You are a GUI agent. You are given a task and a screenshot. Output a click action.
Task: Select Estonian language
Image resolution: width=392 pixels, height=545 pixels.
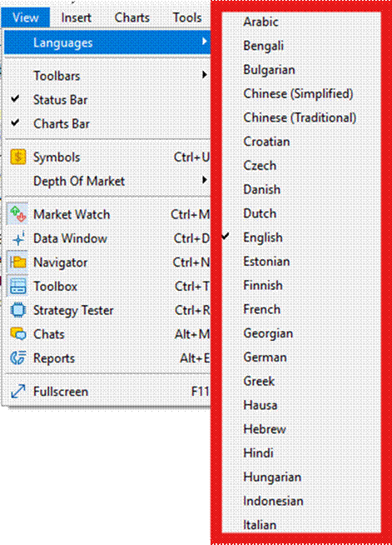(266, 262)
